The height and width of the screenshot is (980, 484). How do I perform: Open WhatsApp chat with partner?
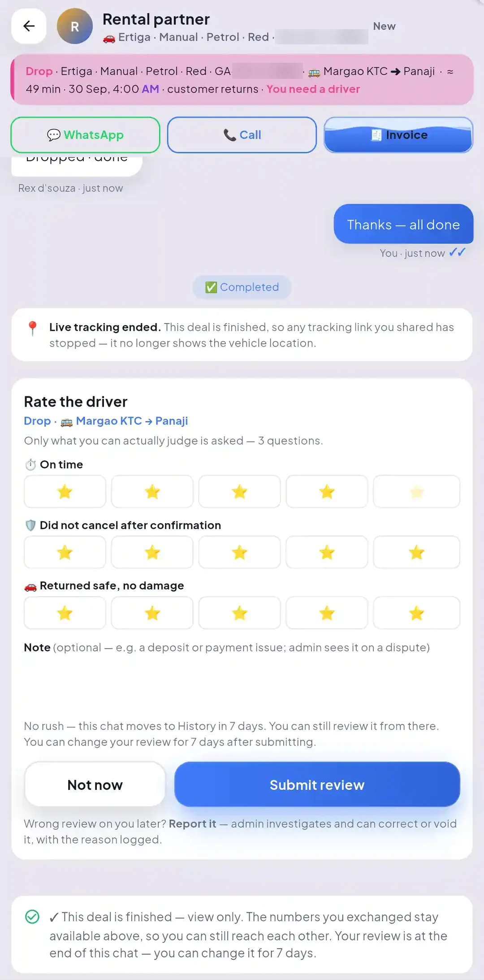85,135
